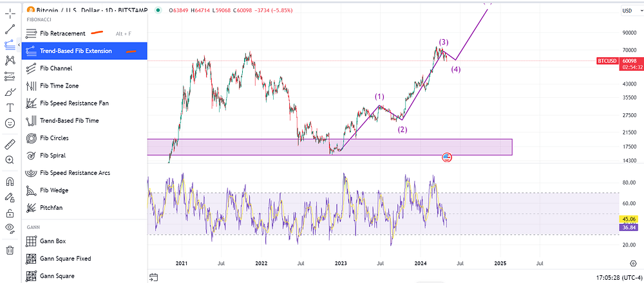Click the 45.06 indicator value label
Viewport: 644px width, 283px height.
(629, 219)
